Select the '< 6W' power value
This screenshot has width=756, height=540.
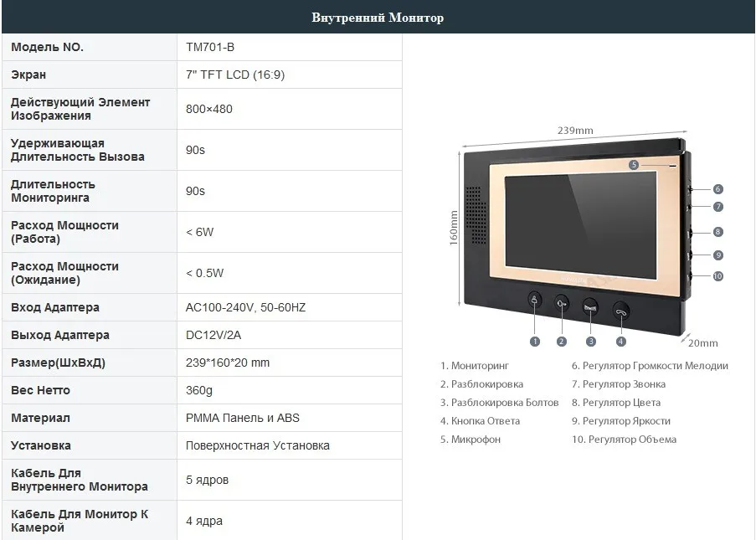pos(199,232)
